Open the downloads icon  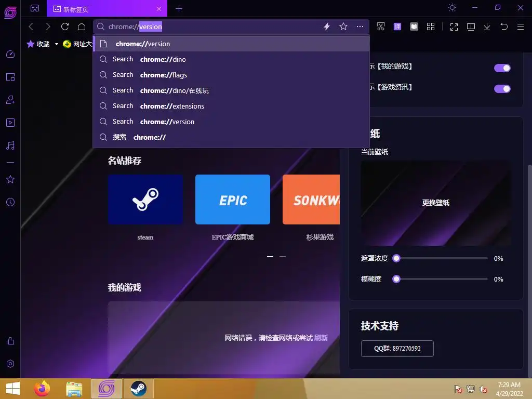(487, 27)
